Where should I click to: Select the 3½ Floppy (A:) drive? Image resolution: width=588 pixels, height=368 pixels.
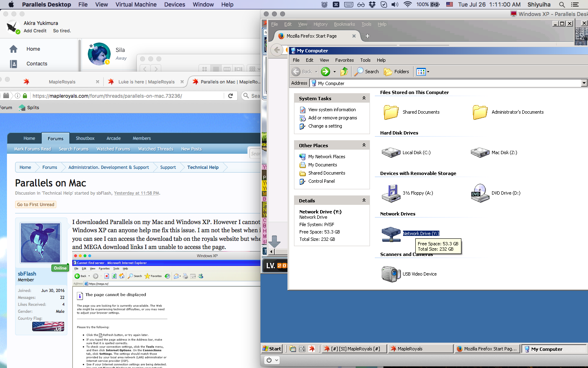tap(407, 193)
